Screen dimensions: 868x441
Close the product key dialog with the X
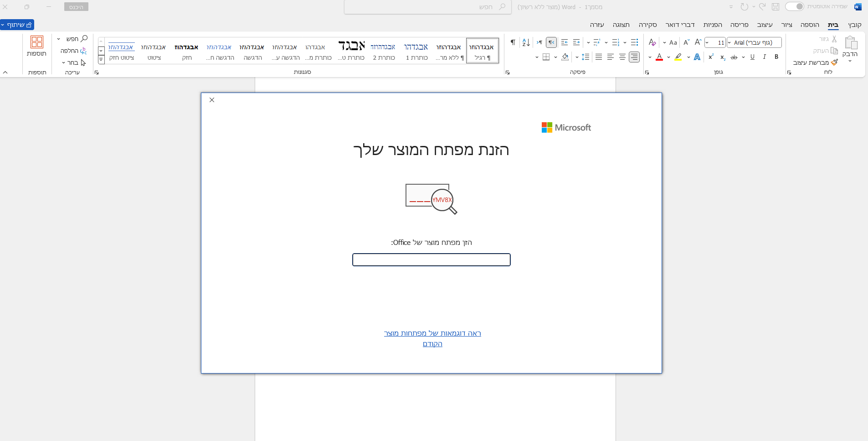click(212, 100)
